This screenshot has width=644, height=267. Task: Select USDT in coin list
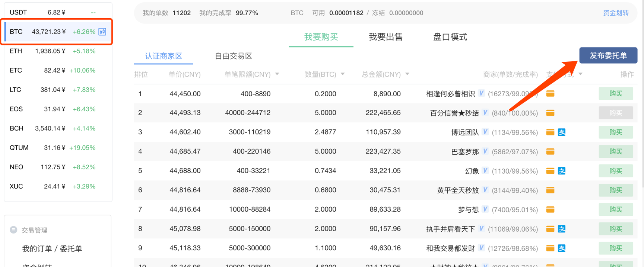point(58,12)
